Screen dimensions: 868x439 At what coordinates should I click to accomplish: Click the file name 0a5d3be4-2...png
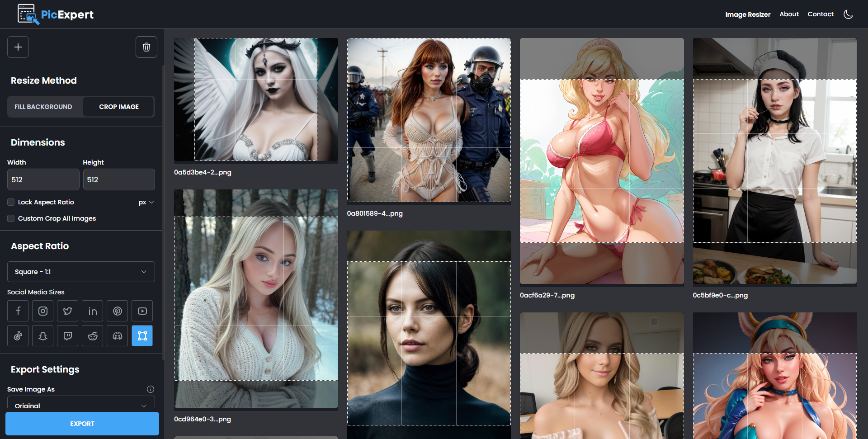pos(203,172)
